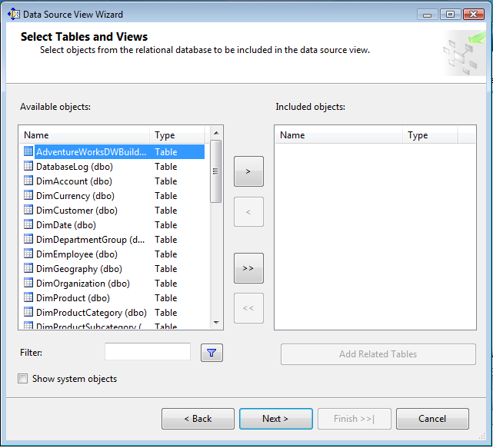Click the table icon beside AdventureWorksDWBuild

point(28,151)
